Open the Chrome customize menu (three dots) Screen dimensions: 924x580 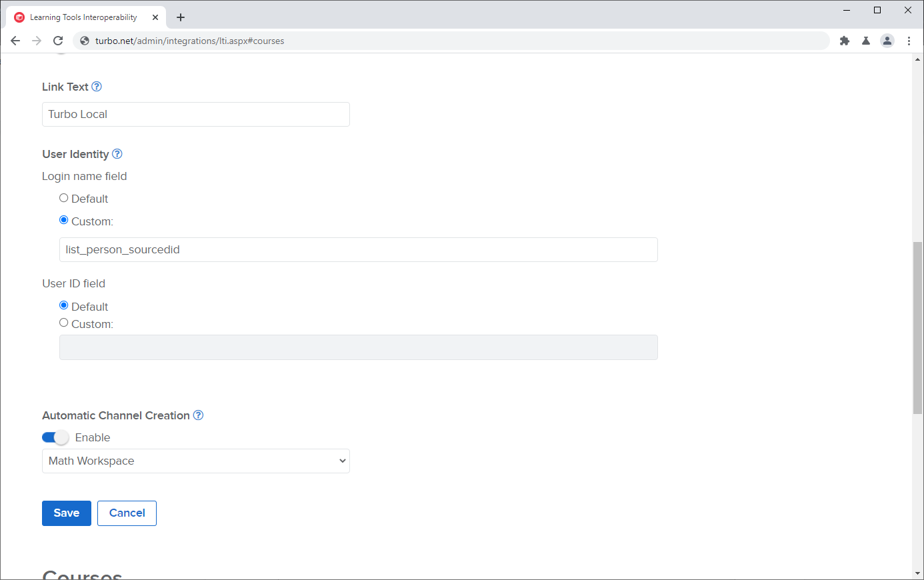[910, 41]
